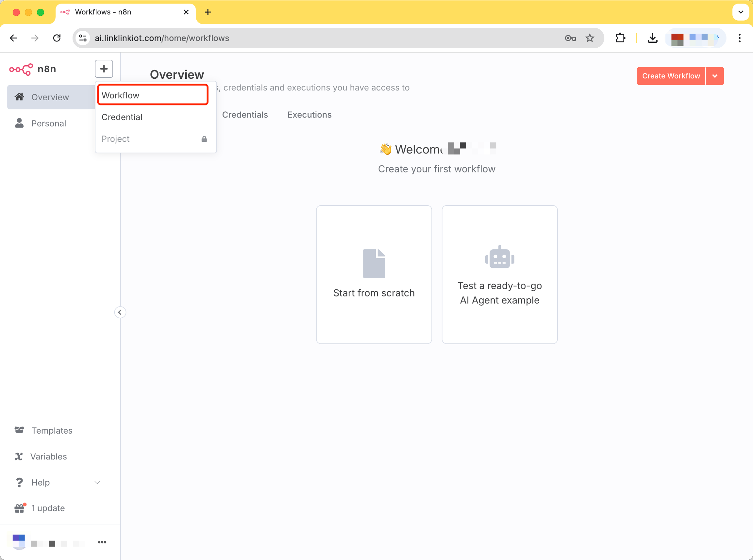Screen dimensions: 753x560
Task: Open the tab search dropdown in Chrome
Action: (741, 12)
